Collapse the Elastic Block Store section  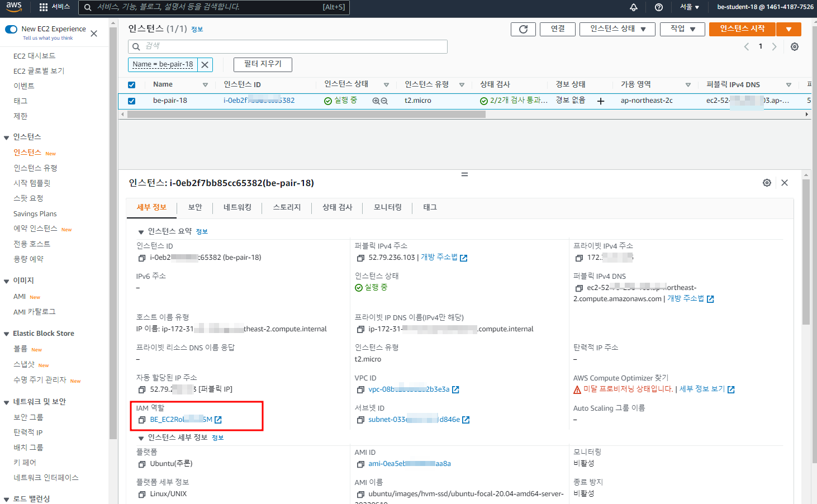(7, 334)
